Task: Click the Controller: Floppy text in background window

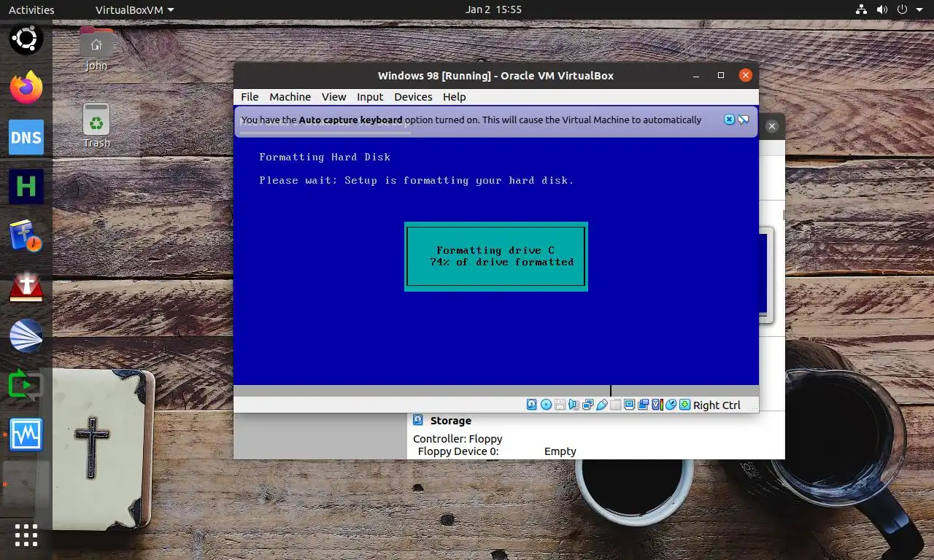Action: click(458, 439)
